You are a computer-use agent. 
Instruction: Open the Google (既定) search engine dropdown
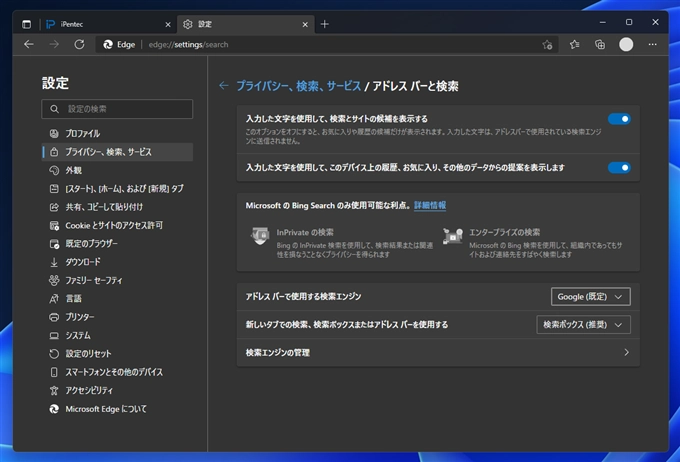pos(590,297)
